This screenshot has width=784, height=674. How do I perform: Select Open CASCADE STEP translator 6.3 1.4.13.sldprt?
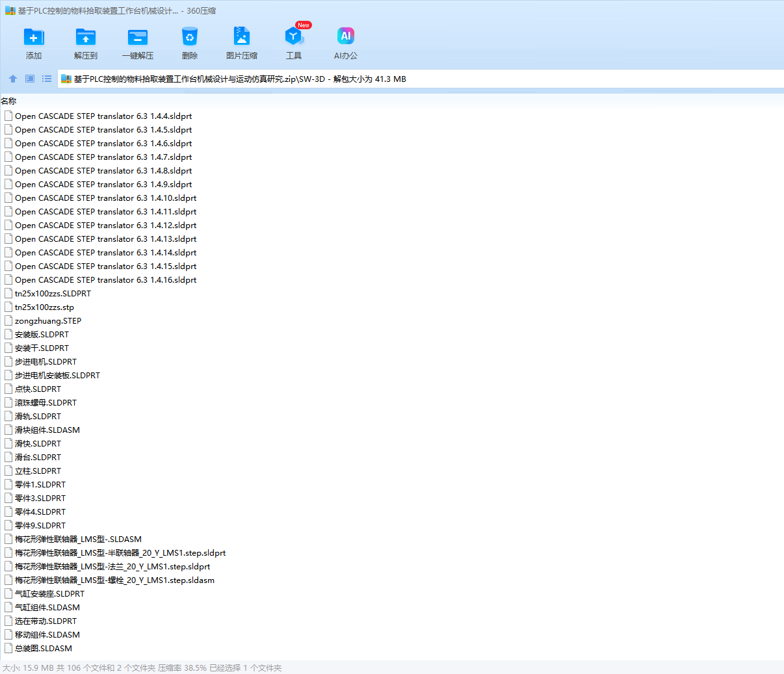coord(106,239)
